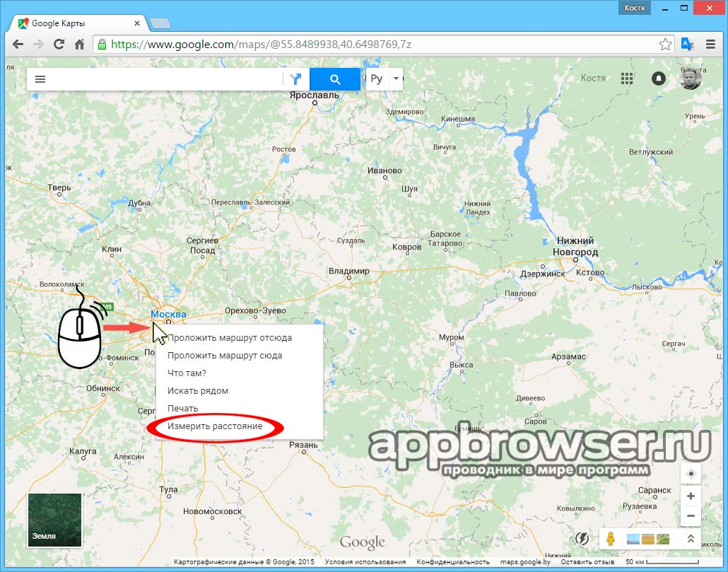The width and height of the screenshot is (728, 572).
Task: Open the Google notifications bell
Action: coord(658,78)
